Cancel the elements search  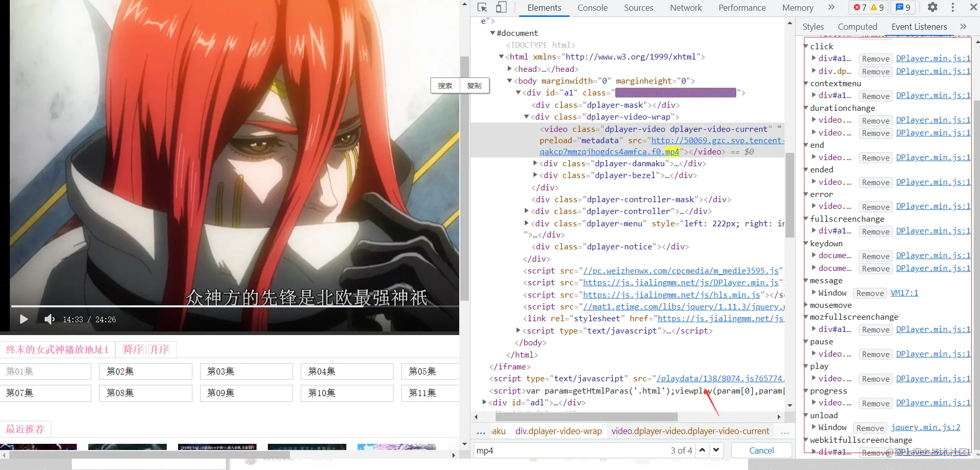tap(761, 450)
